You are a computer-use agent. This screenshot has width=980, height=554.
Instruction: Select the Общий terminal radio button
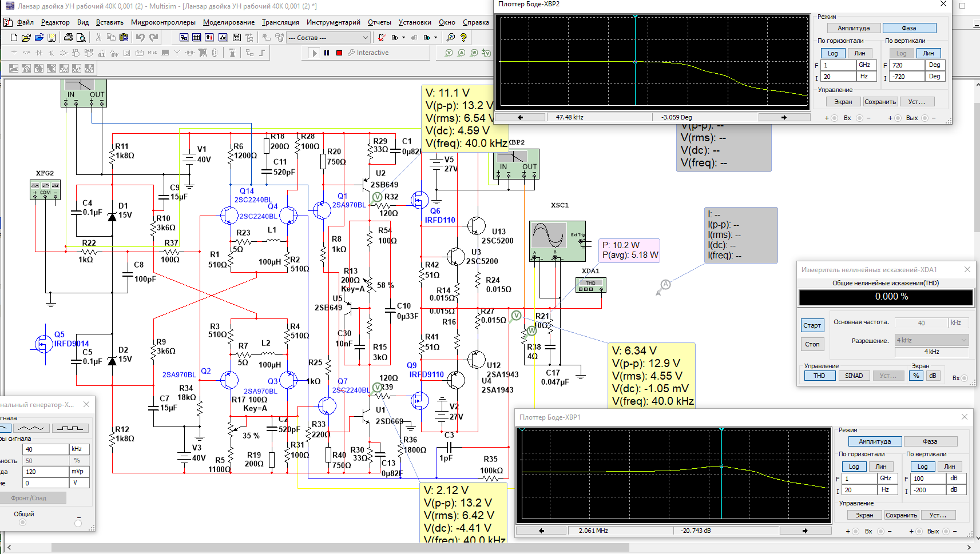tap(23, 523)
